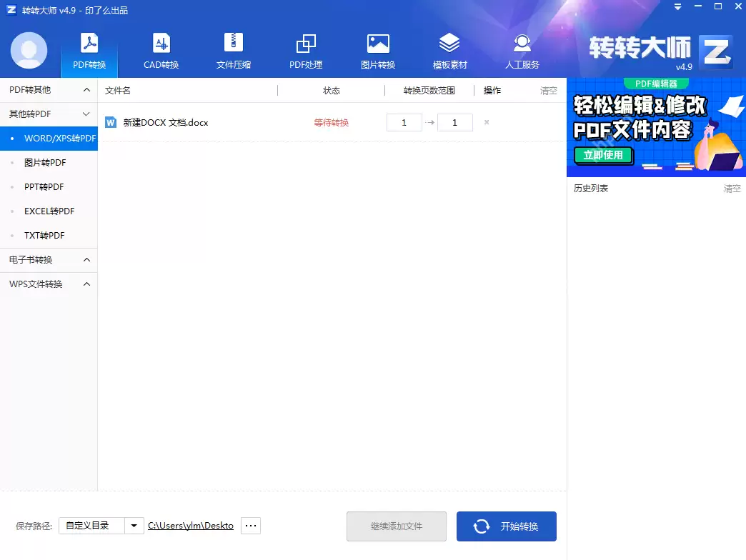Open the PDF处理 tool
The width and height of the screenshot is (746, 560).
coord(305,50)
